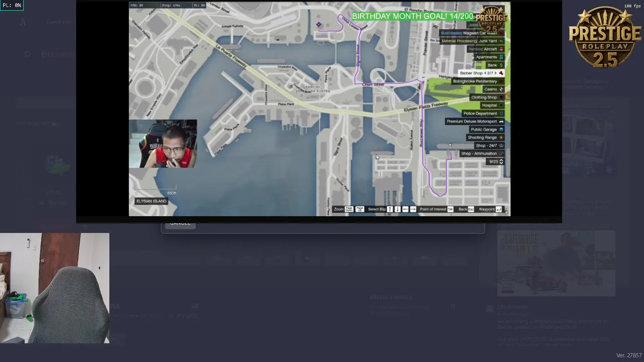Click the Page Down zoom key

tap(349, 209)
